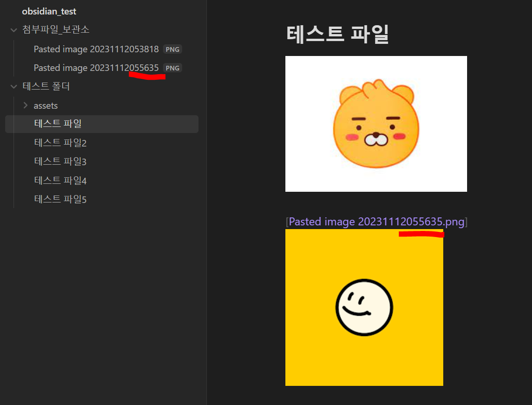This screenshot has height=405, width=532.
Task: Click the 테스트 폴더 folder label
Action: point(46,86)
